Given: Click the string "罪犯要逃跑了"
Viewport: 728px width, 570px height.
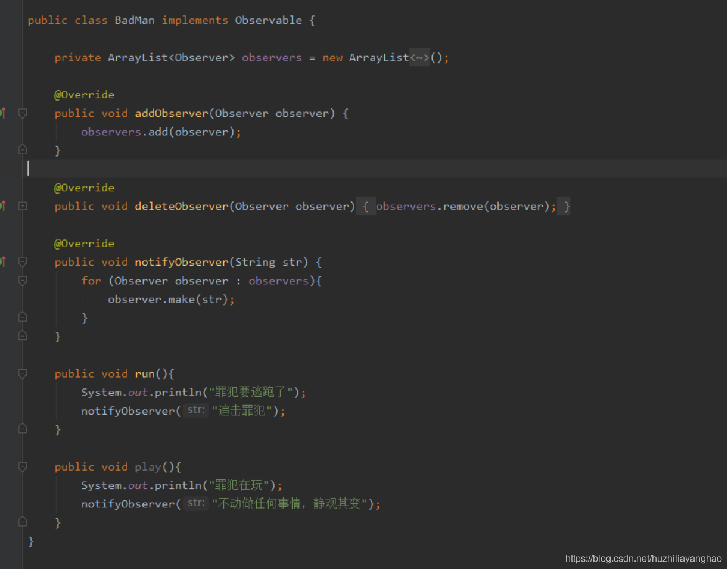Looking at the screenshot, I should click(x=250, y=392).
